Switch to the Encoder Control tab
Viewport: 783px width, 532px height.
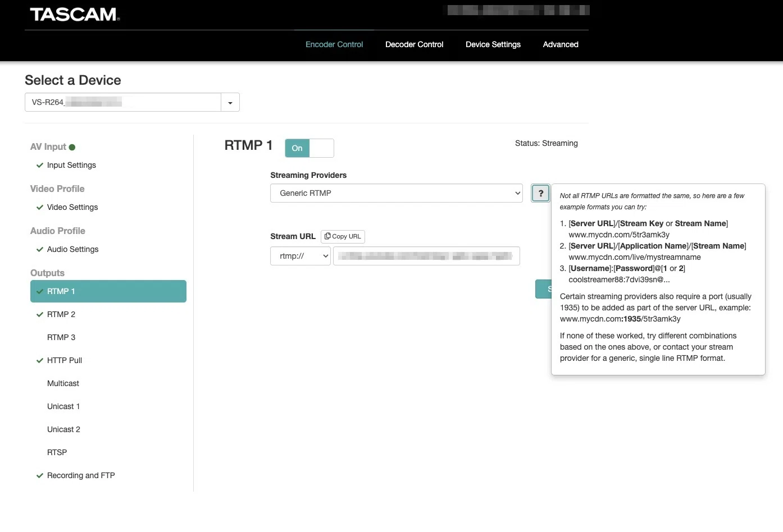tap(334, 44)
